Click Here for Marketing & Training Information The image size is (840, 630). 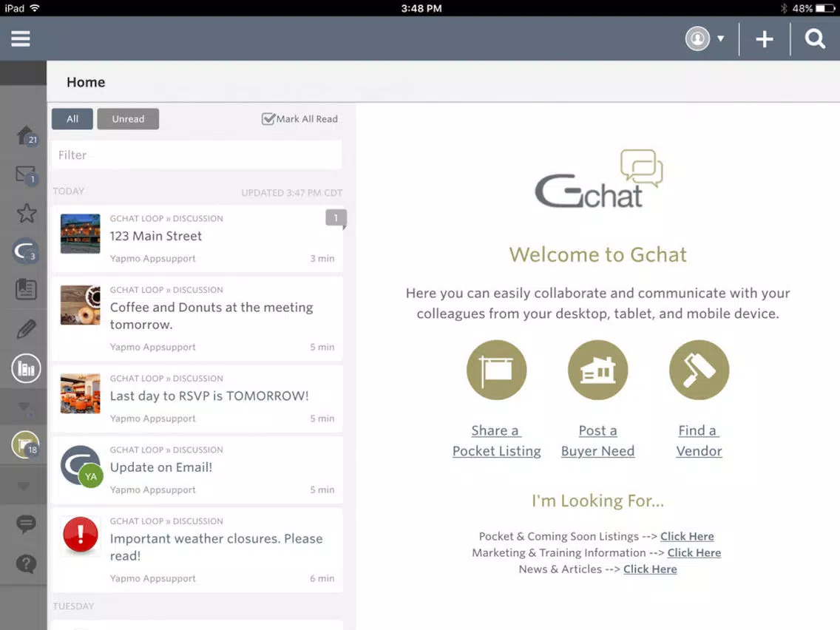pyautogui.click(x=694, y=552)
